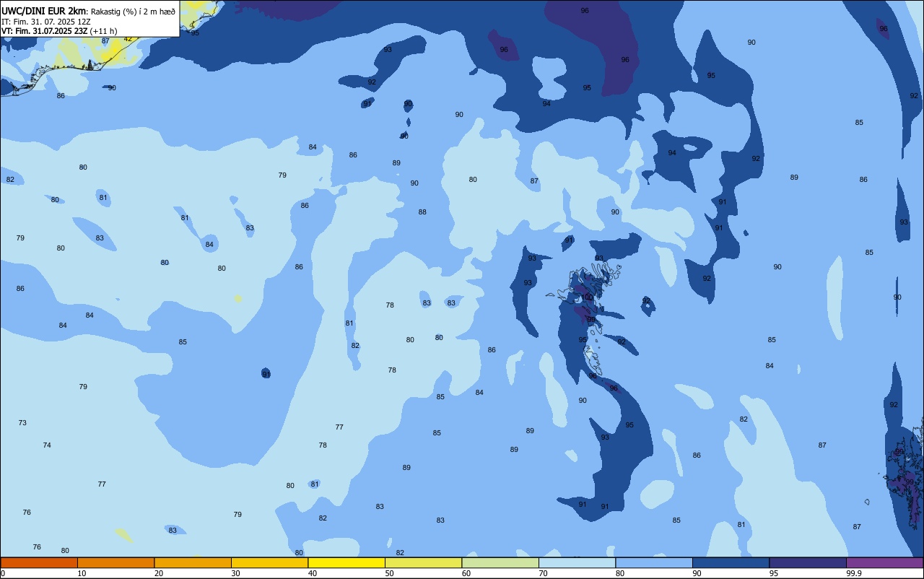Click the indigo 95–99.9 legend swatch
This screenshot has width=924, height=579.
(x=808, y=562)
